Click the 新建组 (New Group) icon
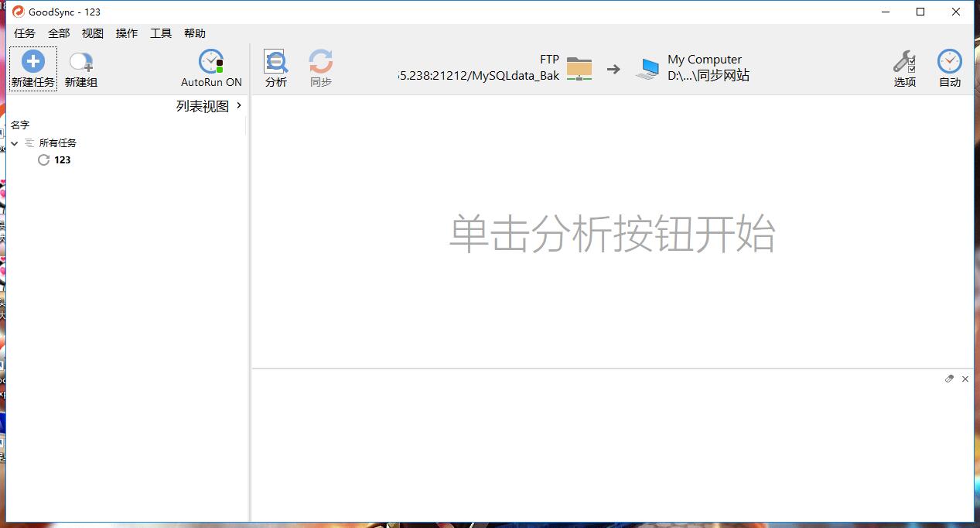The image size is (980, 528). [80, 62]
